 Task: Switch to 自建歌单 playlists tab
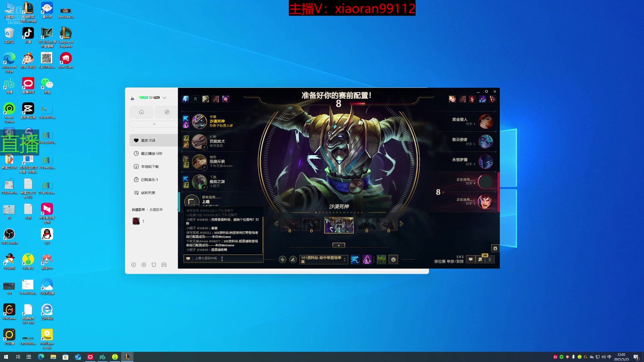[x=138, y=209]
